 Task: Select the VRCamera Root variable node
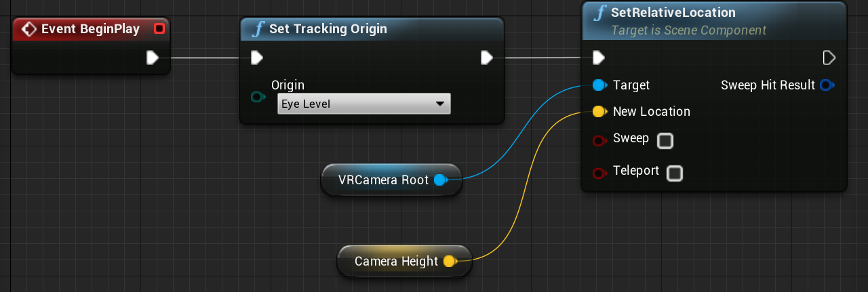[391, 180]
